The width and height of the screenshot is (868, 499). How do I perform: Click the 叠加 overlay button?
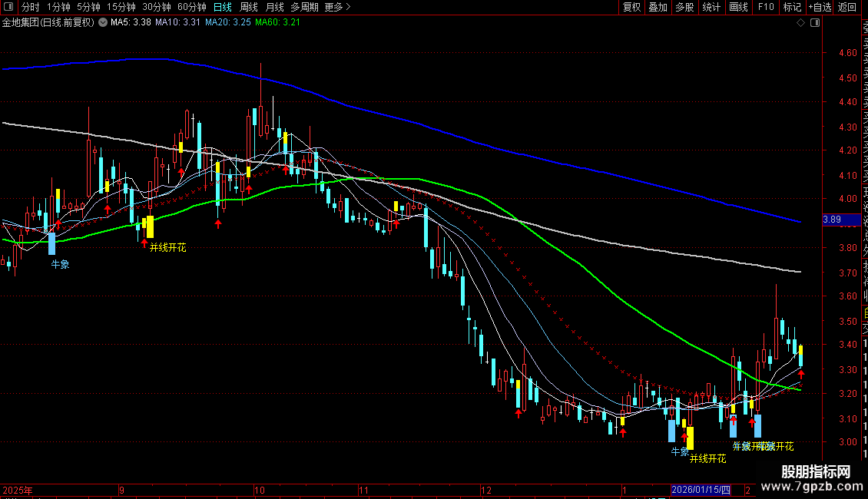click(x=658, y=7)
